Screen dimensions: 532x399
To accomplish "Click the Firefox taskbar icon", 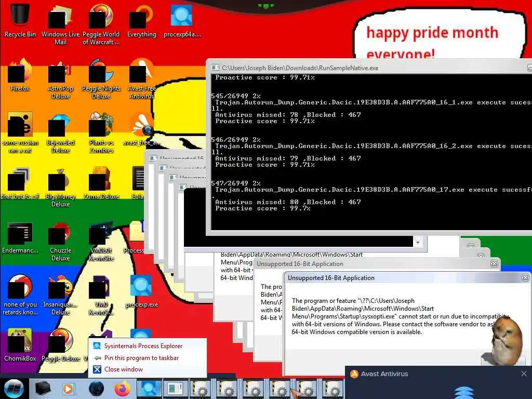I will point(122,389).
